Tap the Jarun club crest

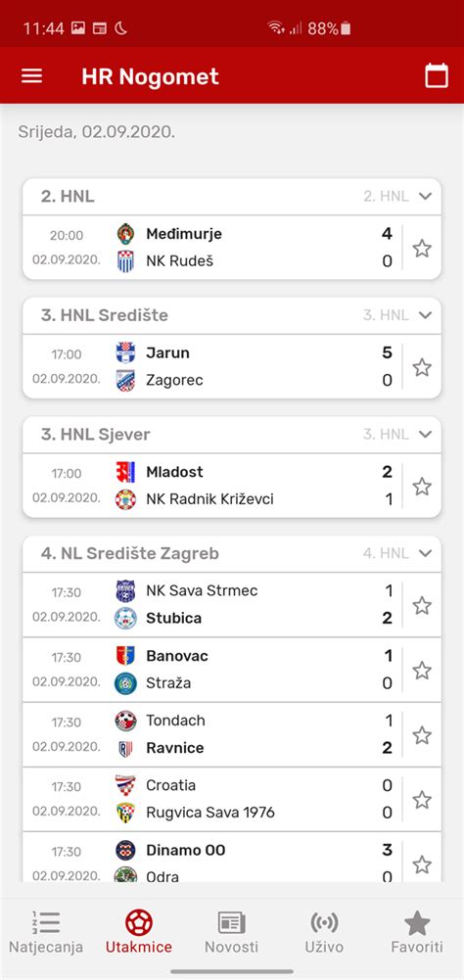pos(125,353)
